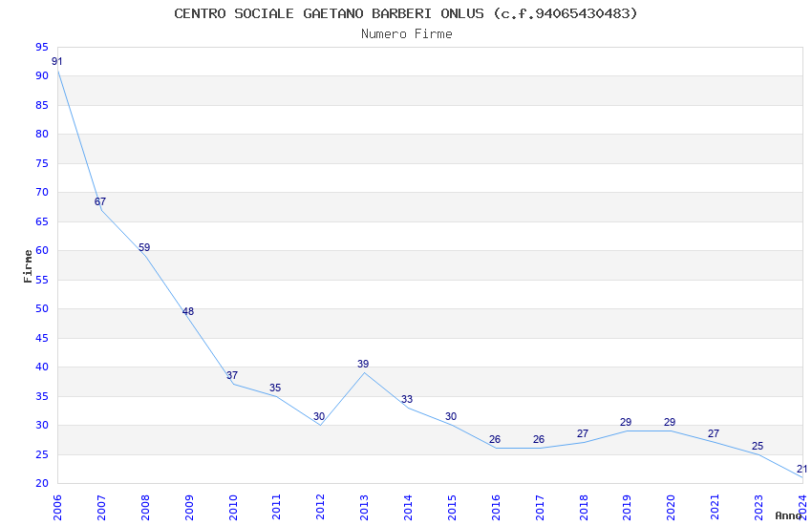Click the y-axis tick value 90
This screenshot has height=525, width=812.
pos(42,75)
